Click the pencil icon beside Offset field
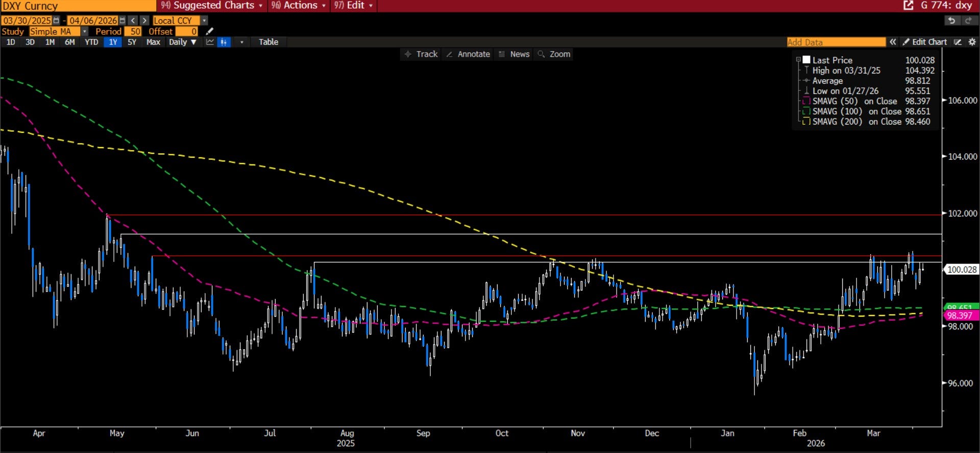This screenshot has height=453, width=980. [209, 31]
